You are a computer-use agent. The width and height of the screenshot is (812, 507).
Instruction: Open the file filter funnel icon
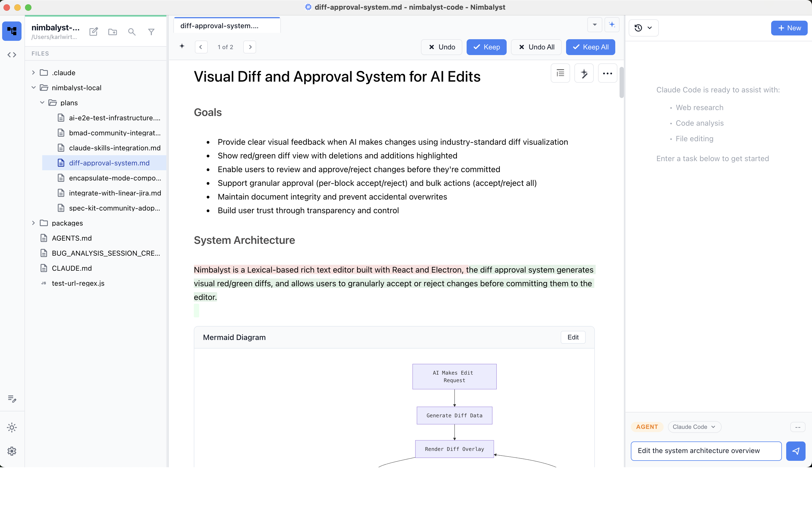[x=151, y=32]
